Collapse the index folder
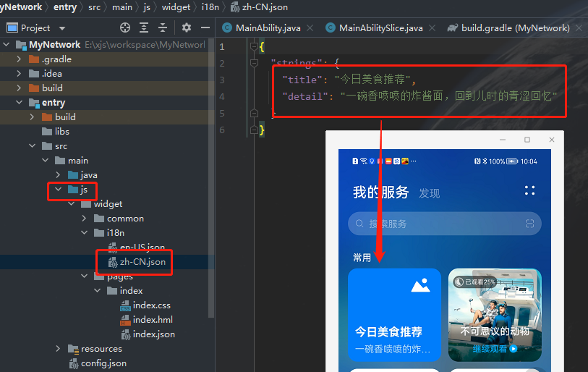 98,290
